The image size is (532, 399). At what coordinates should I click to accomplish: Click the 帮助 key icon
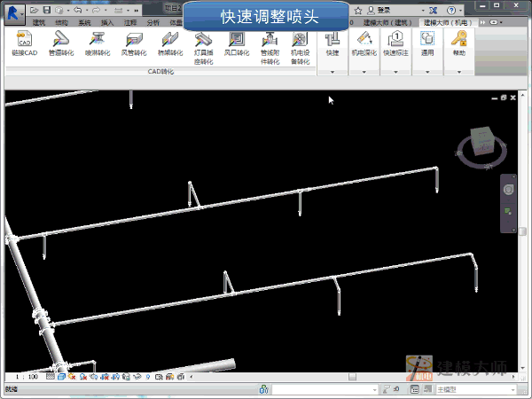click(459, 39)
